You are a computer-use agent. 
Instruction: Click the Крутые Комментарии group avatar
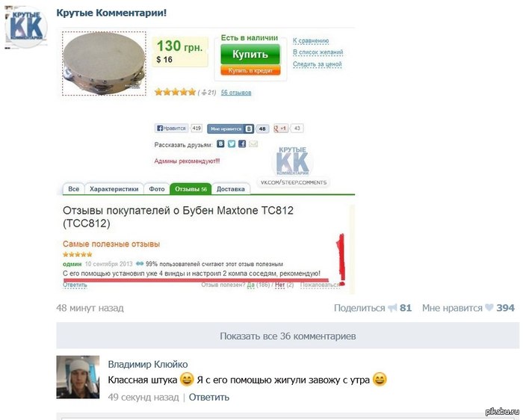[25, 28]
